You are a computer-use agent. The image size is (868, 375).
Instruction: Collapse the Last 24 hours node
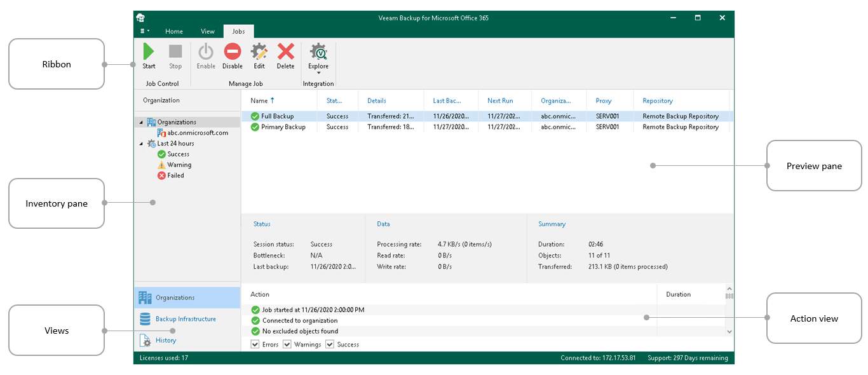click(141, 144)
